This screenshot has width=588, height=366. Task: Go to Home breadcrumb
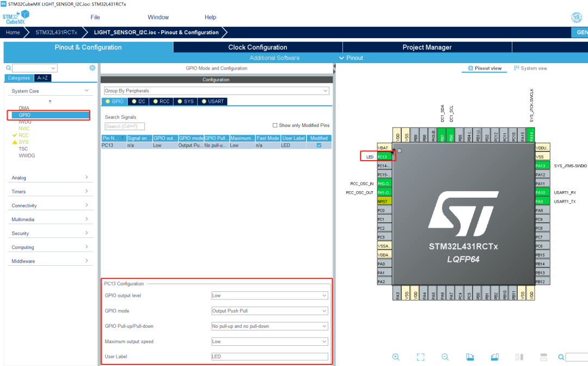pos(13,33)
